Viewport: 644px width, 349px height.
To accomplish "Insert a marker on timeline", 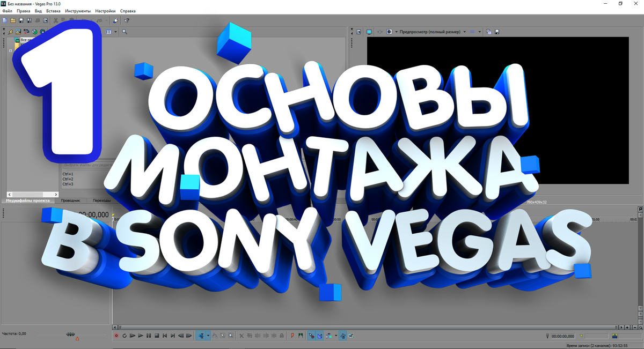I will (293, 336).
